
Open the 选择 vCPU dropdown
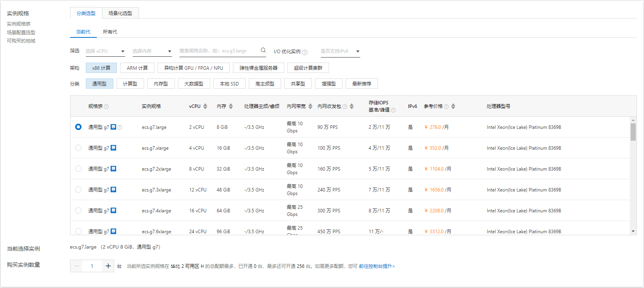click(x=105, y=51)
